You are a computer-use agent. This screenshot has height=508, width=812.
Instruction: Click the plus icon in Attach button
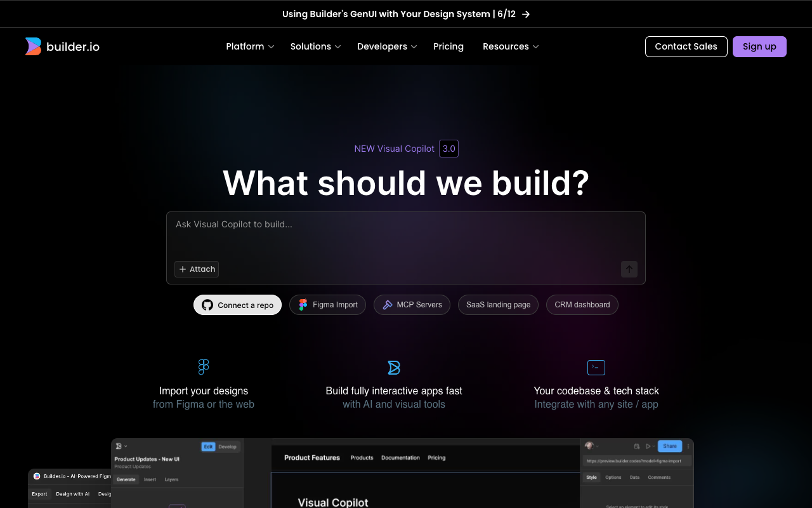click(x=183, y=269)
